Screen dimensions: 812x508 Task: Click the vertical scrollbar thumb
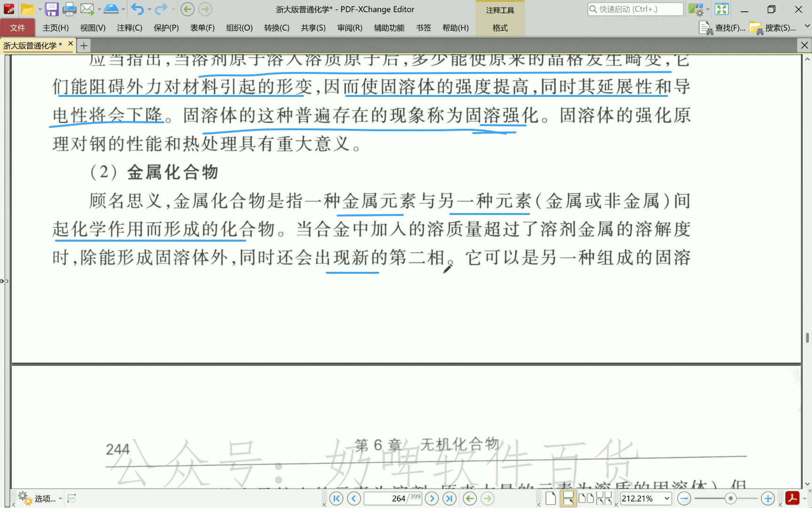pyautogui.click(x=807, y=338)
